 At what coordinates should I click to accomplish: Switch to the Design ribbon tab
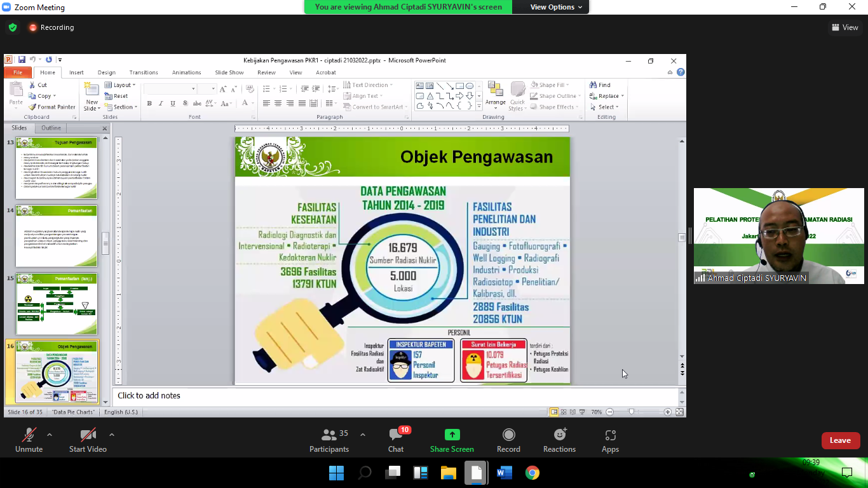pyautogui.click(x=107, y=72)
